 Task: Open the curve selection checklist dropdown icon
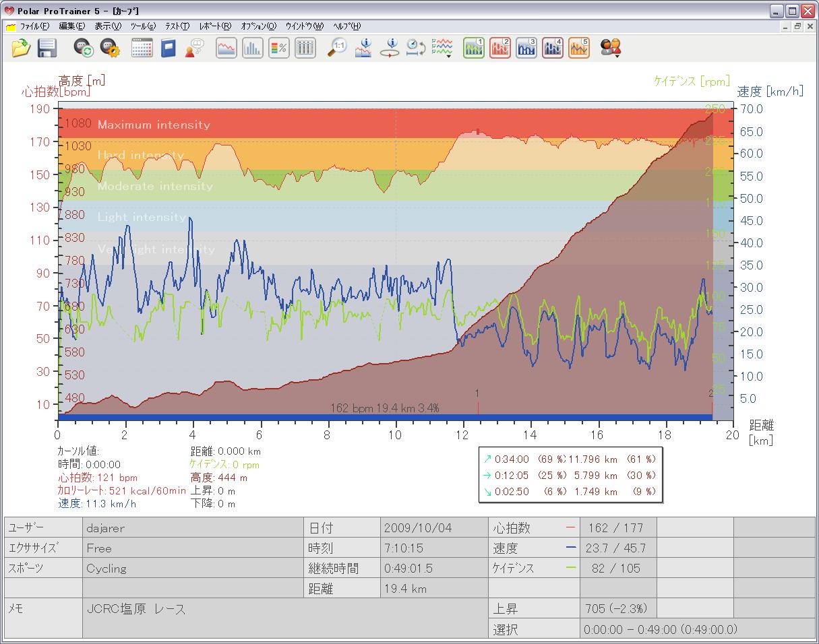click(x=442, y=48)
